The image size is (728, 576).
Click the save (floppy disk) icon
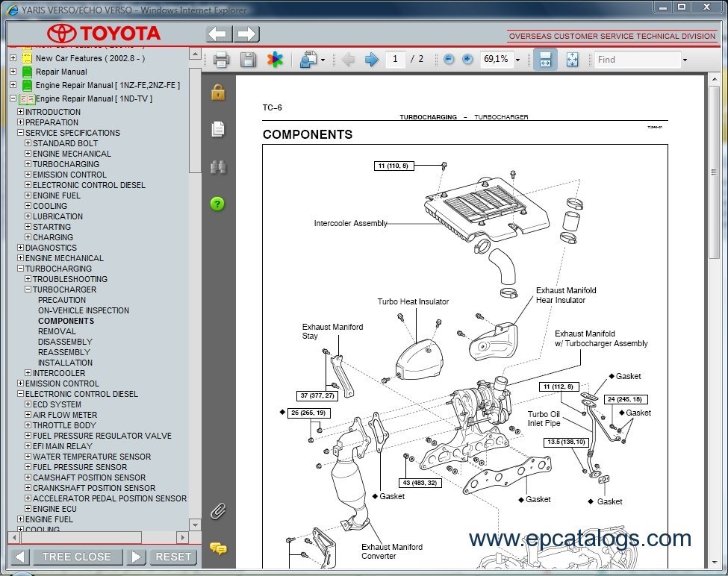[248, 60]
